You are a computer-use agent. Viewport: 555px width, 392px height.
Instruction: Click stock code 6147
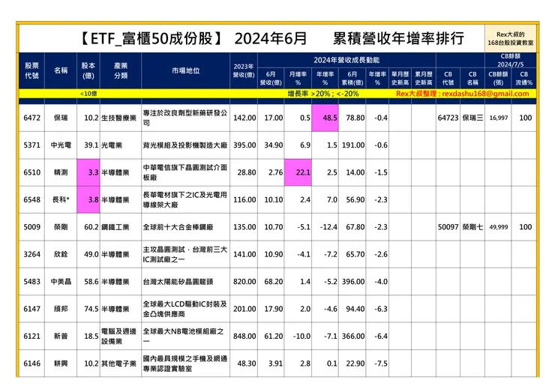click(31, 309)
